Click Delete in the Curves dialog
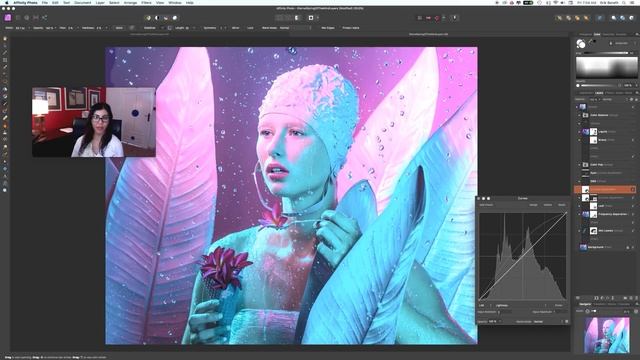Image resolution: width=640 pixels, height=360 pixels. point(548,205)
